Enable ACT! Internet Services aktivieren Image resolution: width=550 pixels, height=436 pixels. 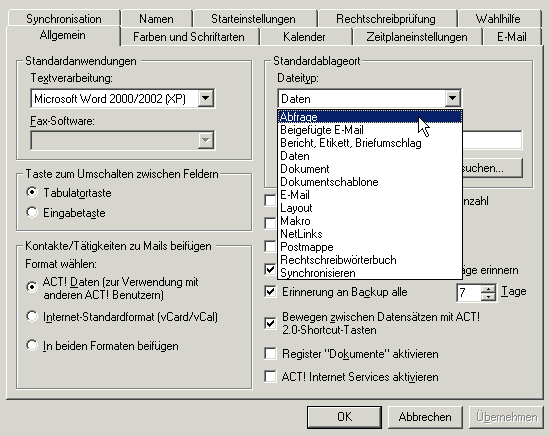pos(270,376)
